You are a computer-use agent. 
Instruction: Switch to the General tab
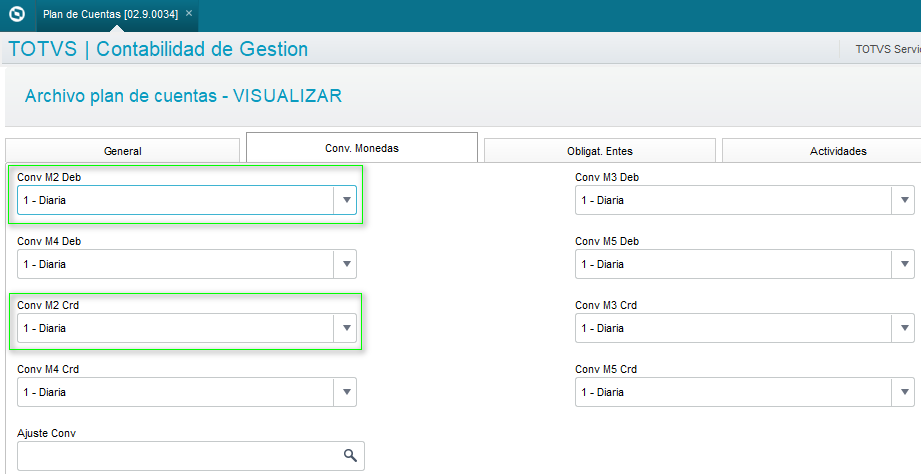[123, 151]
